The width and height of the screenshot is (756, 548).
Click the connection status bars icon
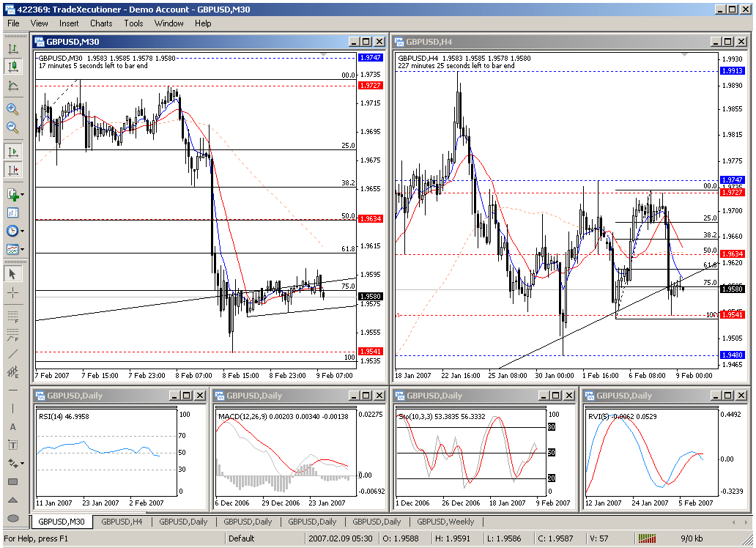648,538
